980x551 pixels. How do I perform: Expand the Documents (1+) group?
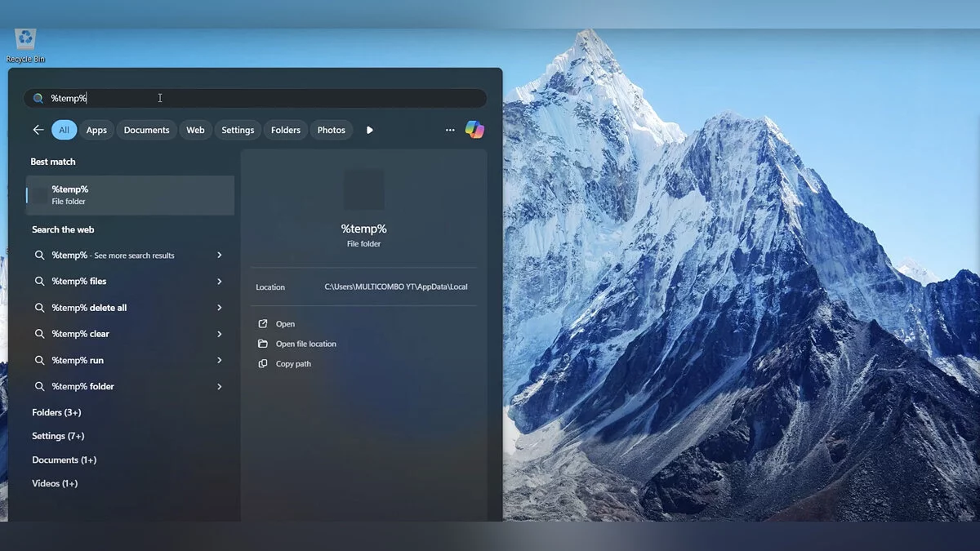tap(64, 460)
